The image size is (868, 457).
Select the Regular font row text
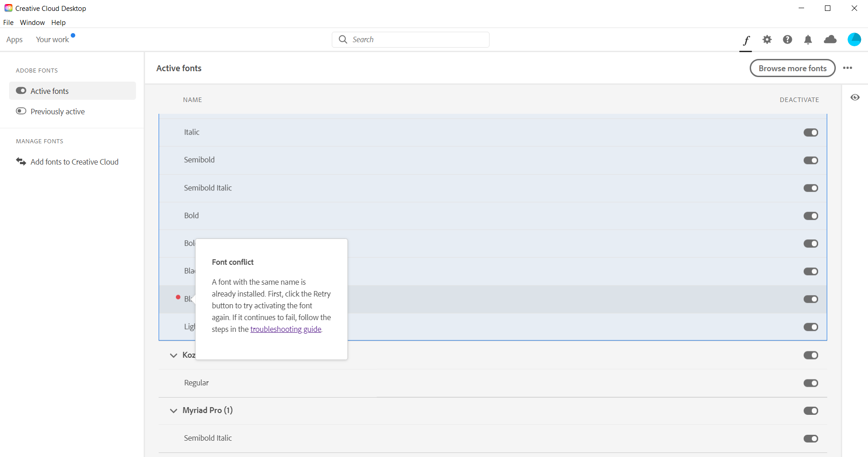tap(196, 383)
